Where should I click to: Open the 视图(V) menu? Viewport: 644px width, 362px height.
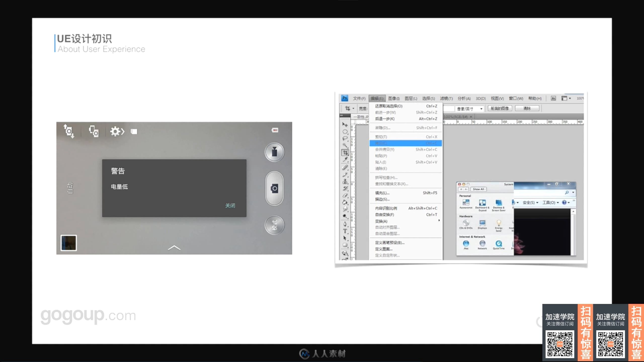(x=497, y=98)
